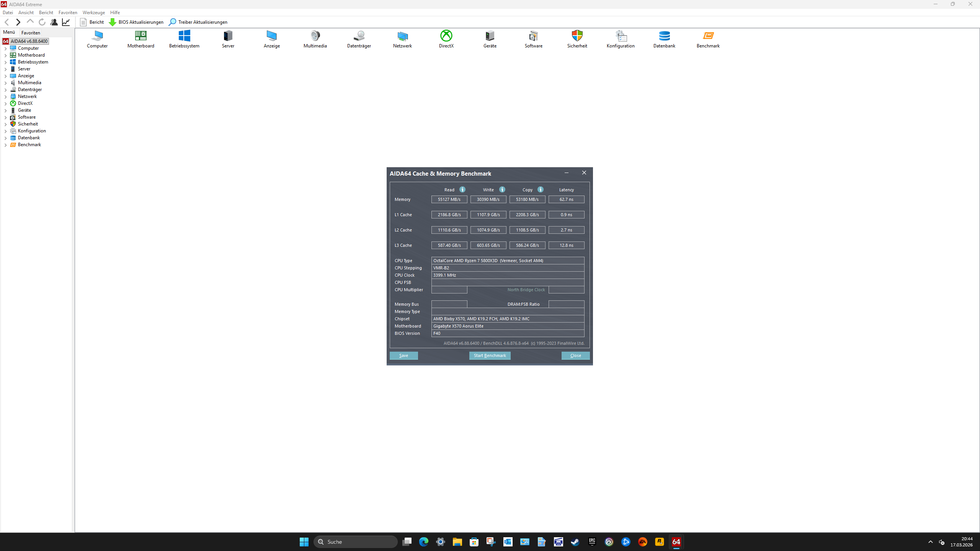The image size is (980, 551).
Task: Click the refresh icon in the toolbar
Action: click(42, 22)
